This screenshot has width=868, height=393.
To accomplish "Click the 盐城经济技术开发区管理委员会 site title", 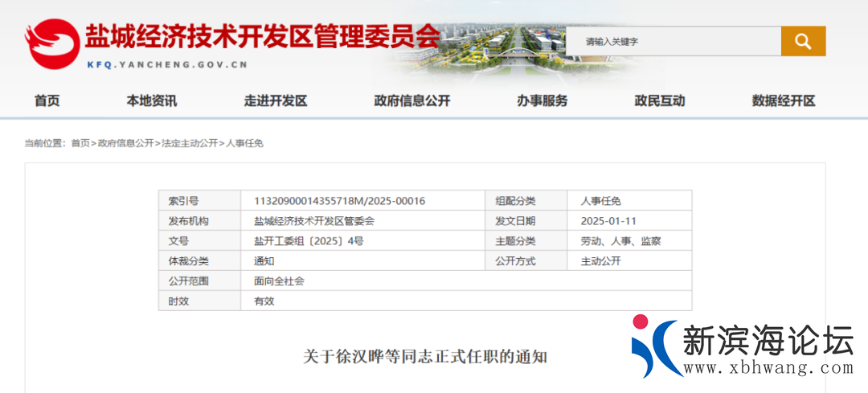I will [262, 35].
